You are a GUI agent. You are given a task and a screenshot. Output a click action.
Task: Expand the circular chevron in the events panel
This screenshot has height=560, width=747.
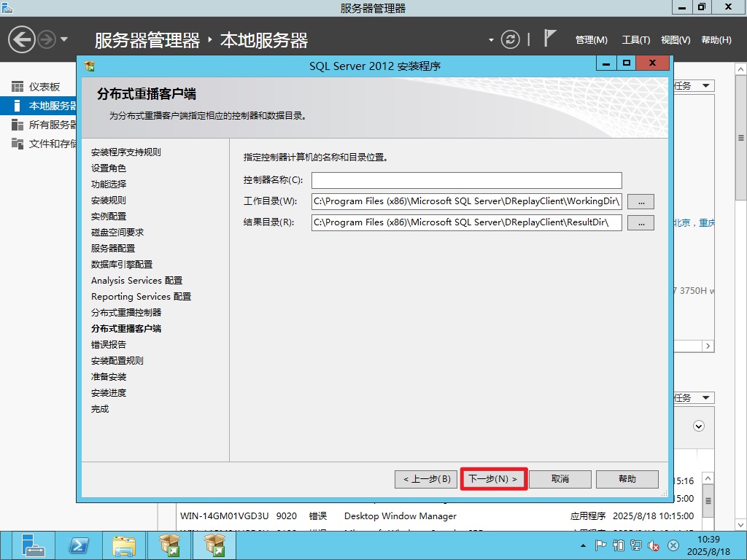698,426
